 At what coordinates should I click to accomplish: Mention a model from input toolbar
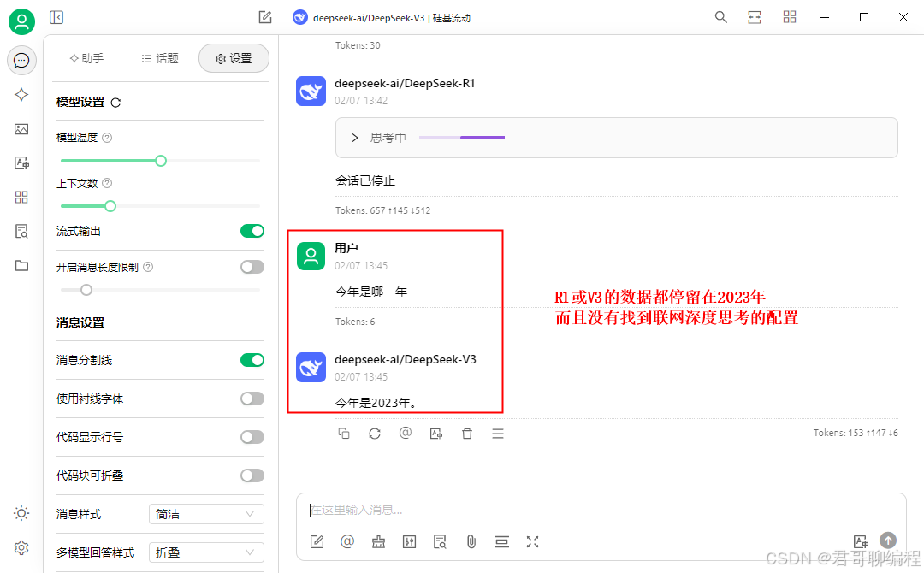347,541
